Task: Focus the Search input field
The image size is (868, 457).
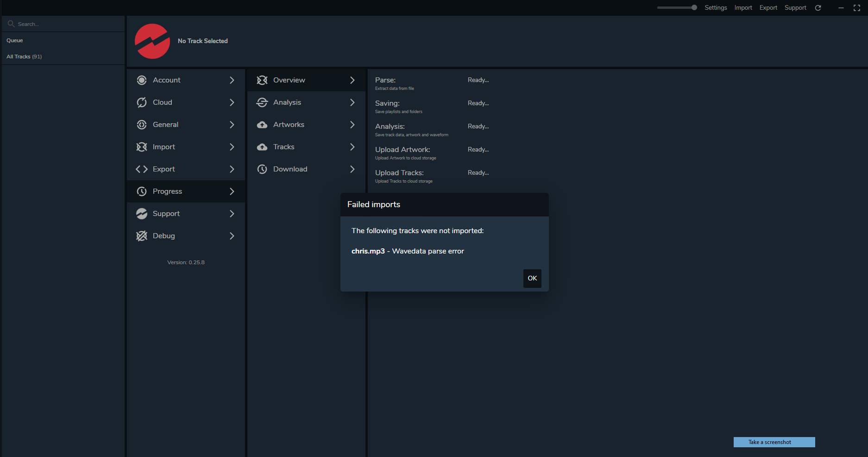Action: (x=65, y=24)
